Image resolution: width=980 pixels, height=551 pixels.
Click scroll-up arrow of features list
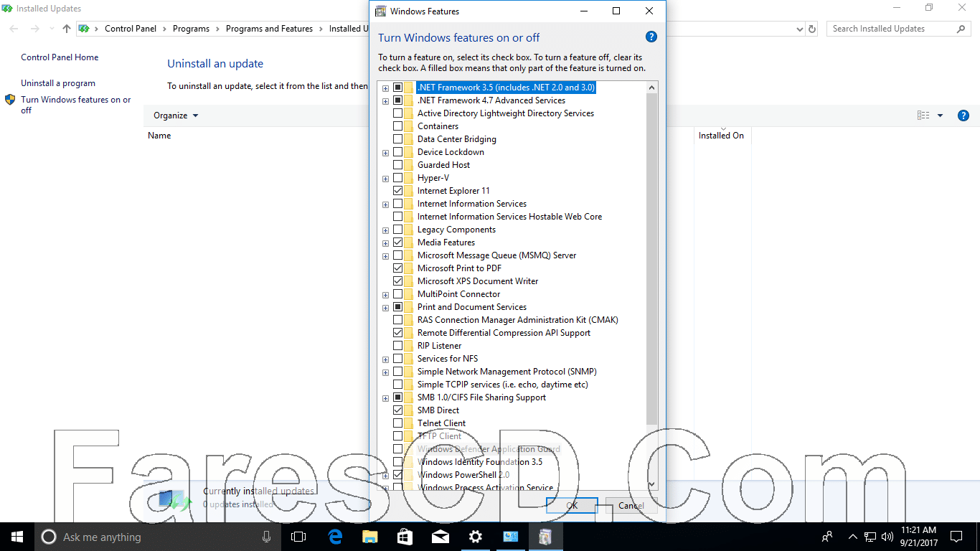click(x=651, y=88)
